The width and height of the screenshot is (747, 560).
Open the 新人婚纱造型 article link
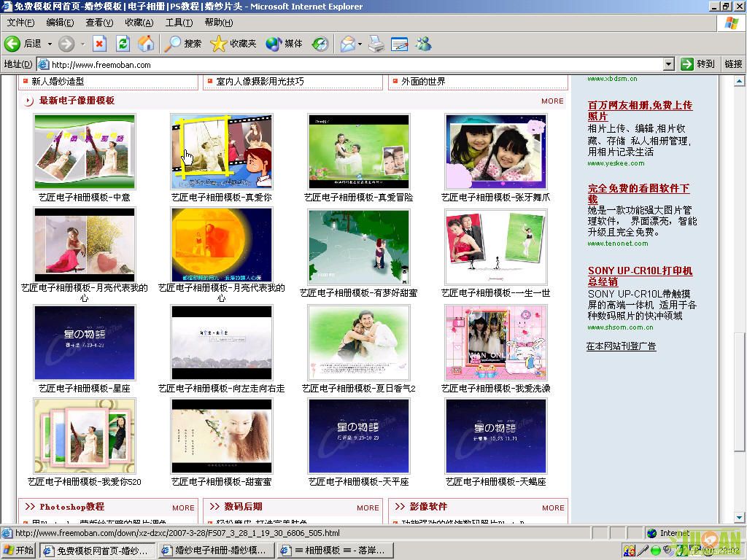tap(58, 82)
